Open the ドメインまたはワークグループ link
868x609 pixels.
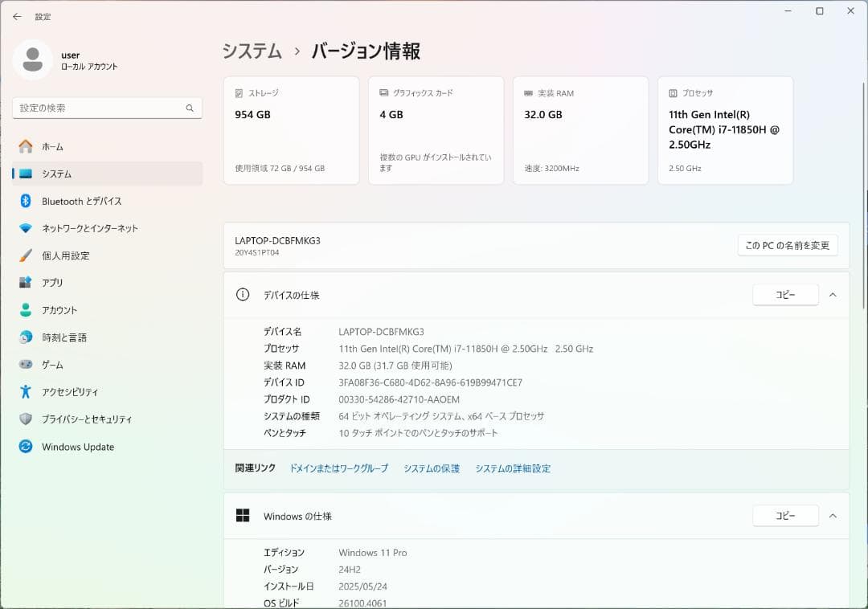click(x=338, y=468)
